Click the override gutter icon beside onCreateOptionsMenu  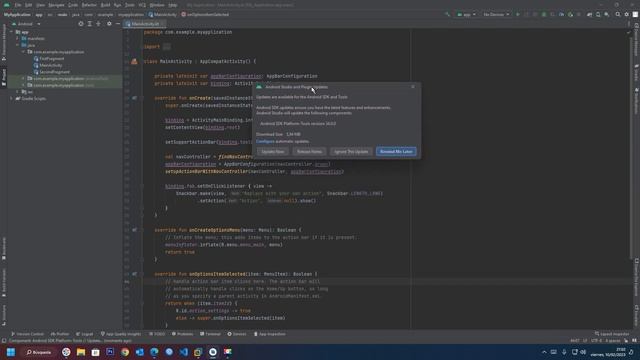coord(134,230)
